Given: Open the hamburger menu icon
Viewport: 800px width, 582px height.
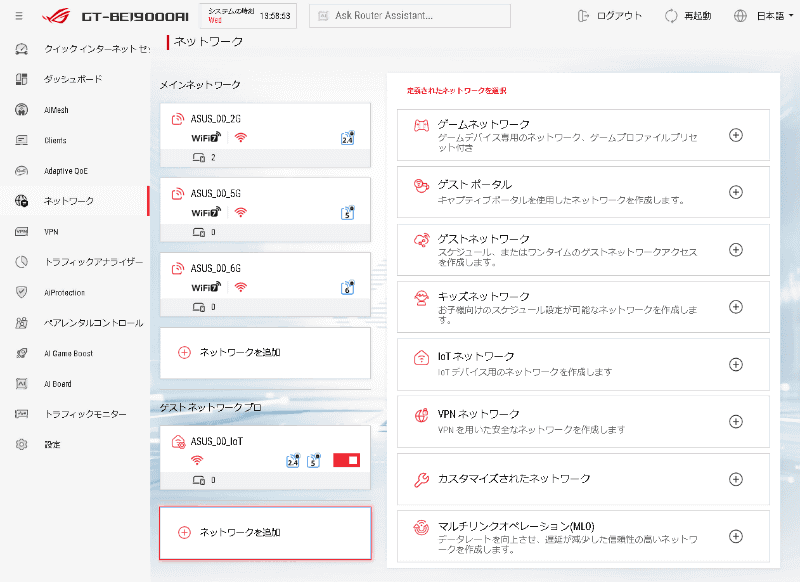Looking at the screenshot, I should (x=19, y=16).
